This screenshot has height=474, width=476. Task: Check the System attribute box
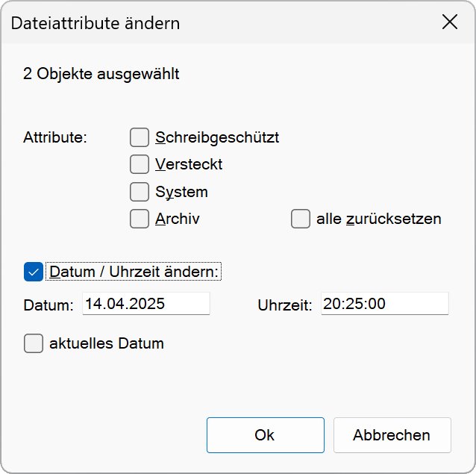140,192
